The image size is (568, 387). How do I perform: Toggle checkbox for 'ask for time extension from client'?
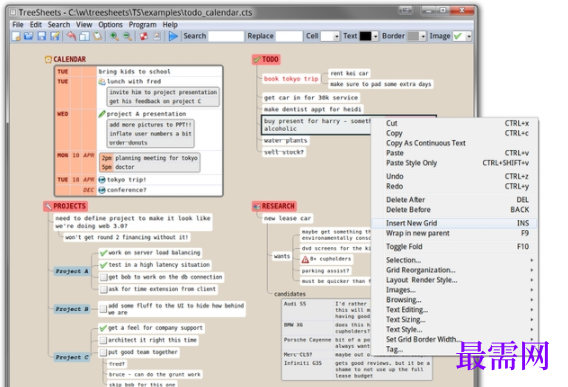tap(104, 289)
